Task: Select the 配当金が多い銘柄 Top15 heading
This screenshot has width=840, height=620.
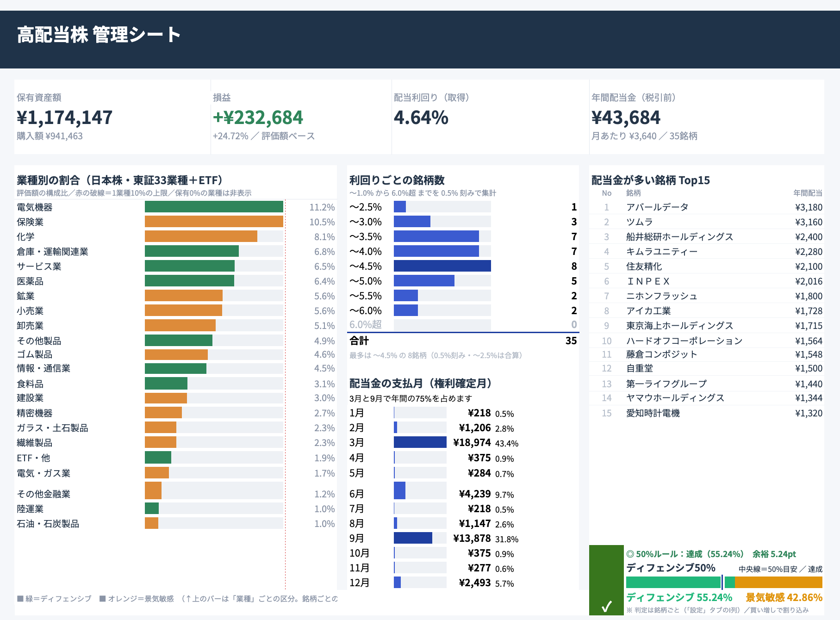Action: 650,180
